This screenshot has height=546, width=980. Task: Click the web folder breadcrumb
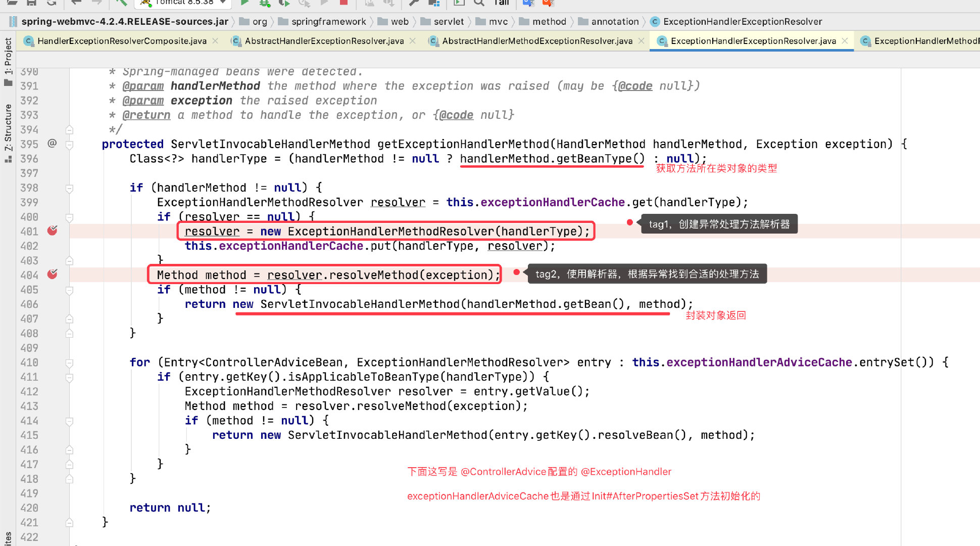(394, 21)
